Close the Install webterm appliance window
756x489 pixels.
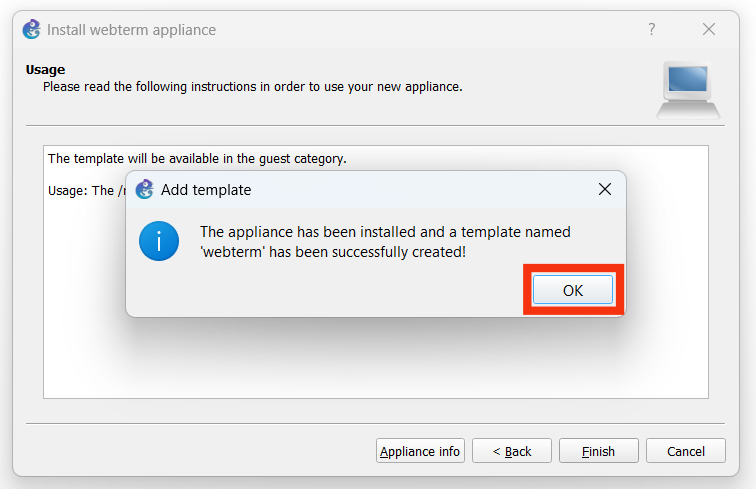pyautogui.click(x=709, y=29)
